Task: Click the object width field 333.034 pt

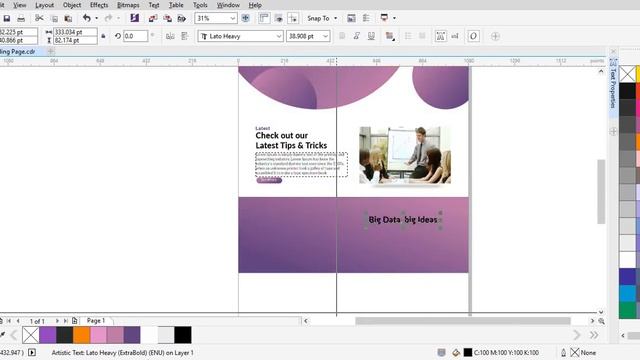Action: 75,32
